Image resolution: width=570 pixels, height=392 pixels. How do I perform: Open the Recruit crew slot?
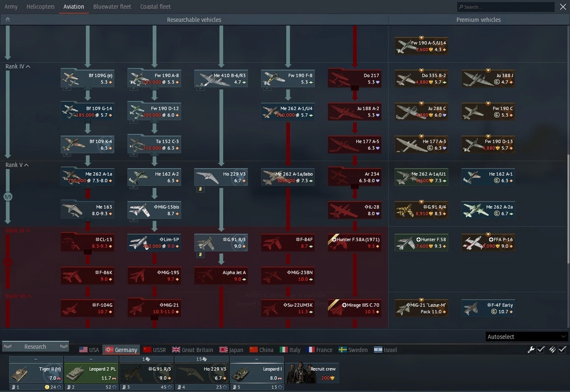pos(312,373)
